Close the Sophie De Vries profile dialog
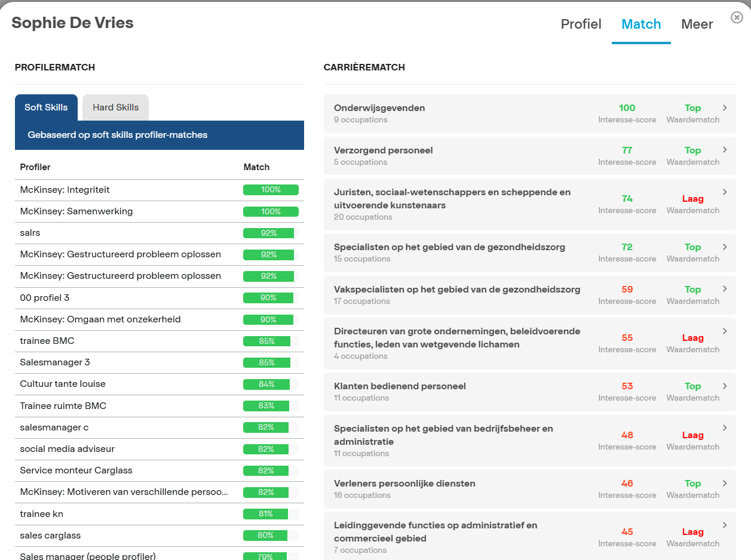751x560 pixels. click(737, 17)
